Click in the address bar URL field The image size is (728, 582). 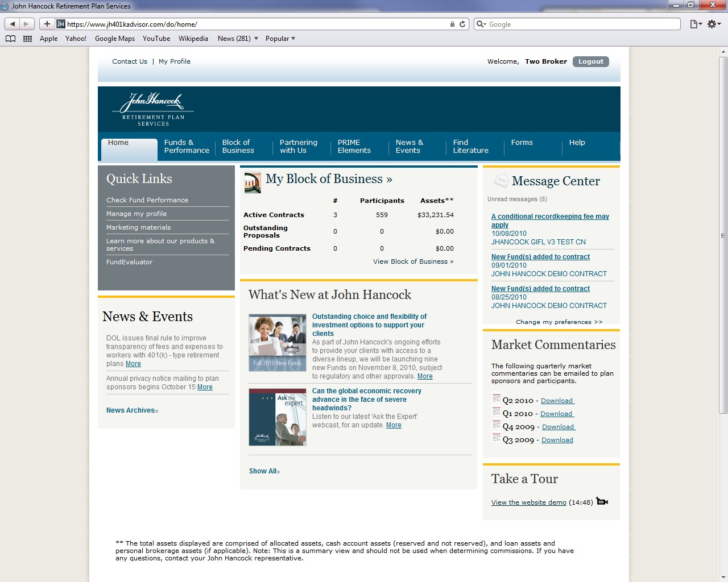[256, 24]
